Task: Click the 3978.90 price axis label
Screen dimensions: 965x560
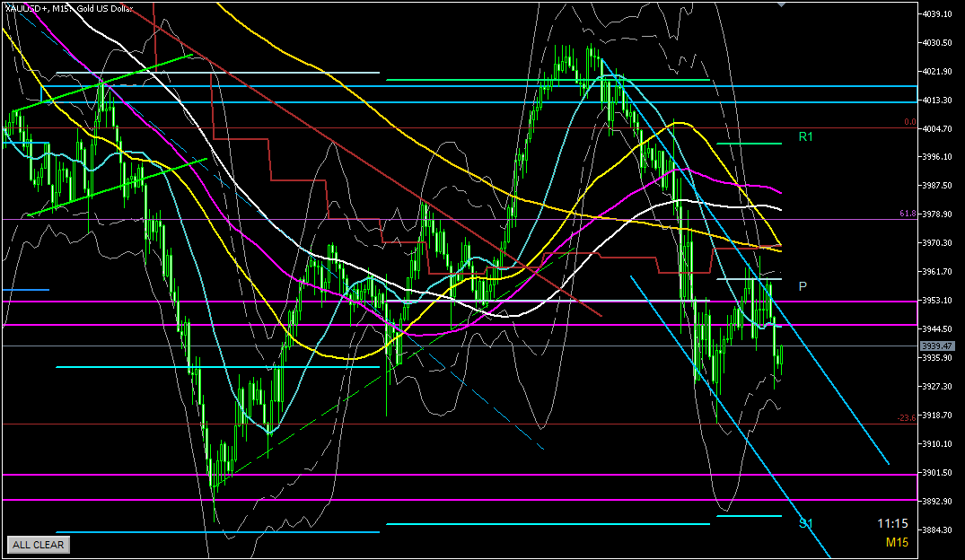Action: (x=939, y=214)
